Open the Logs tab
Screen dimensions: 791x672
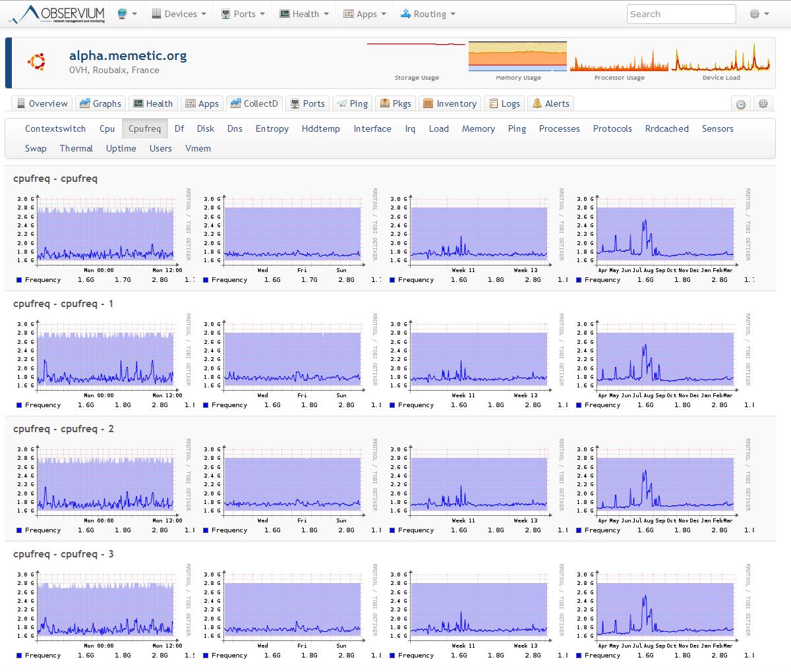click(504, 103)
